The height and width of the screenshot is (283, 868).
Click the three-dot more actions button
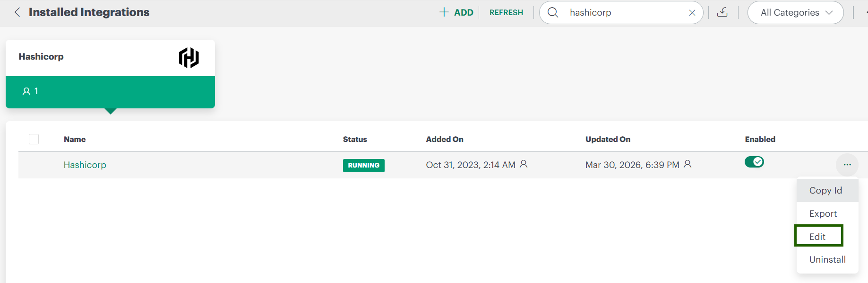(x=847, y=165)
